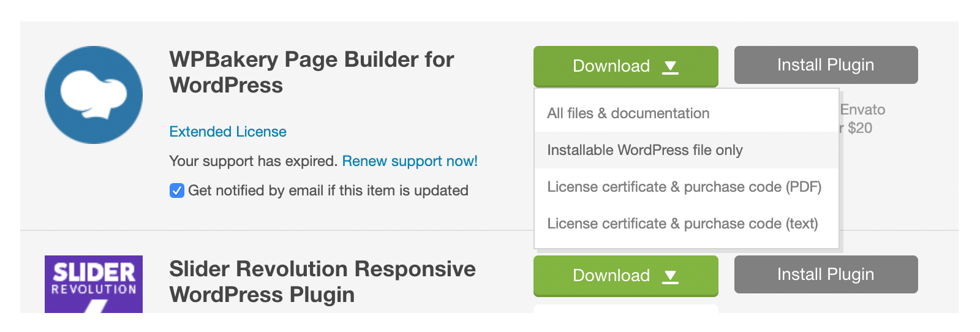The height and width of the screenshot is (332, 980).
Task: Select License certificate & purchase code (text)
Action: pos(682,224)
